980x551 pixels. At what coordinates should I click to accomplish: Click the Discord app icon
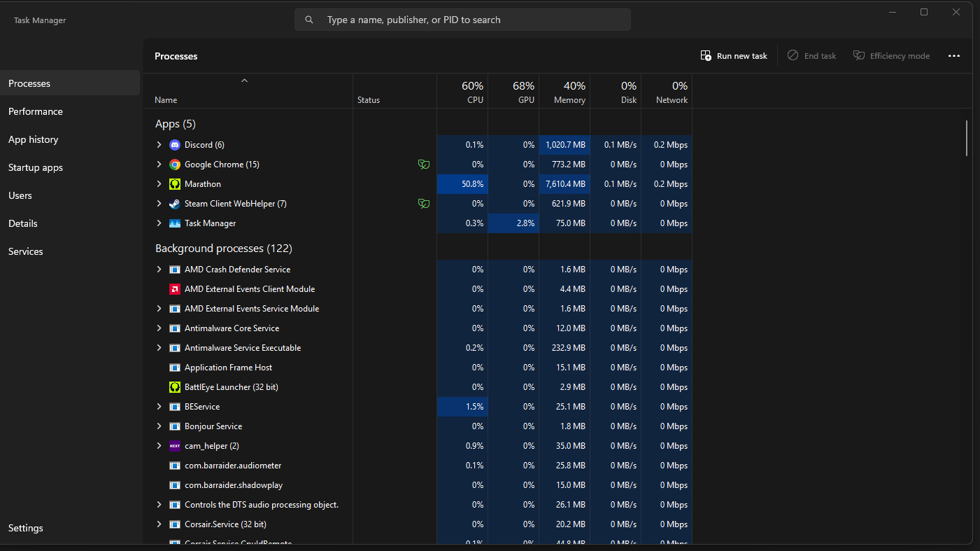point(175,145)
